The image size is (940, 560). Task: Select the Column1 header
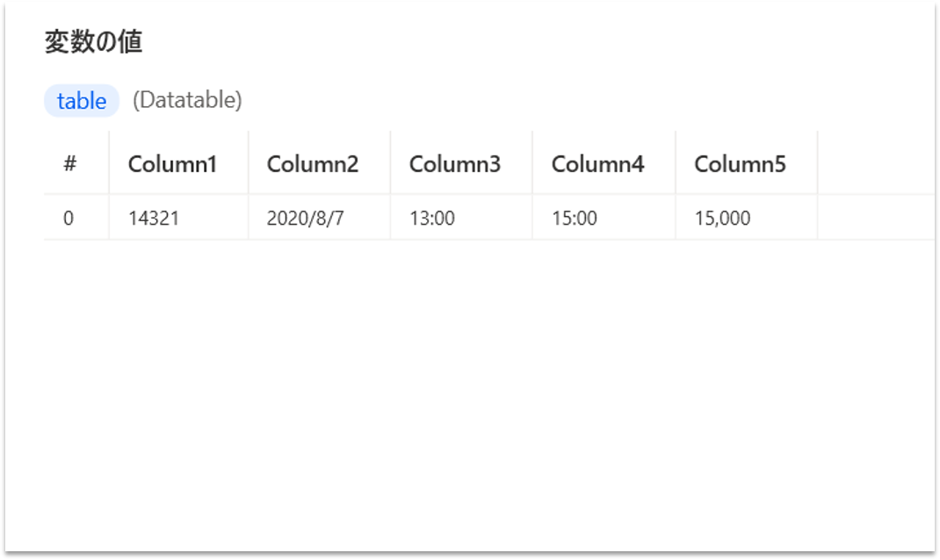coord(172,164)
